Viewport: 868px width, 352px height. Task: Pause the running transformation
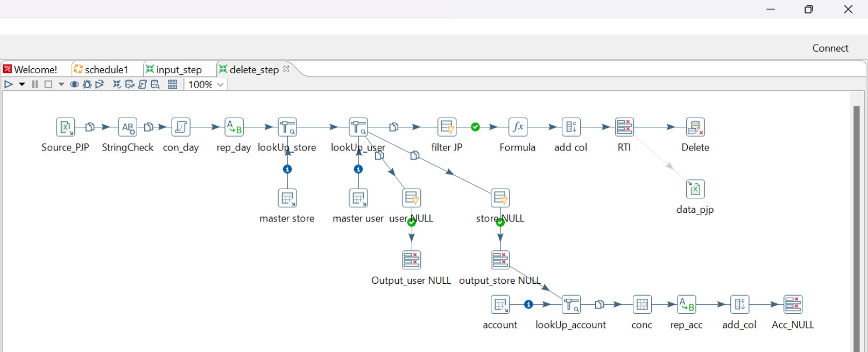click(x=35, y=84)
